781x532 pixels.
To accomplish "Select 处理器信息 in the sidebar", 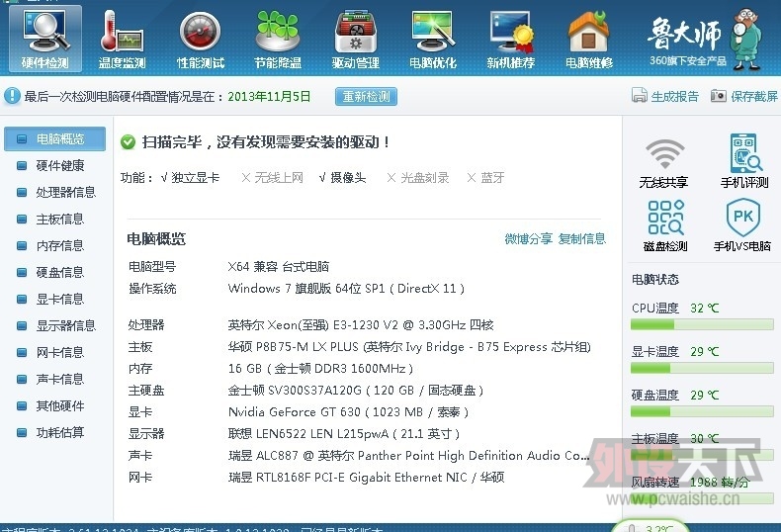I will point(54,192).
